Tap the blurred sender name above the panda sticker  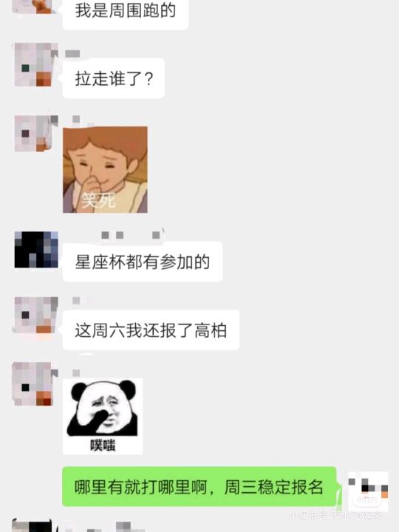pos(76,373)
